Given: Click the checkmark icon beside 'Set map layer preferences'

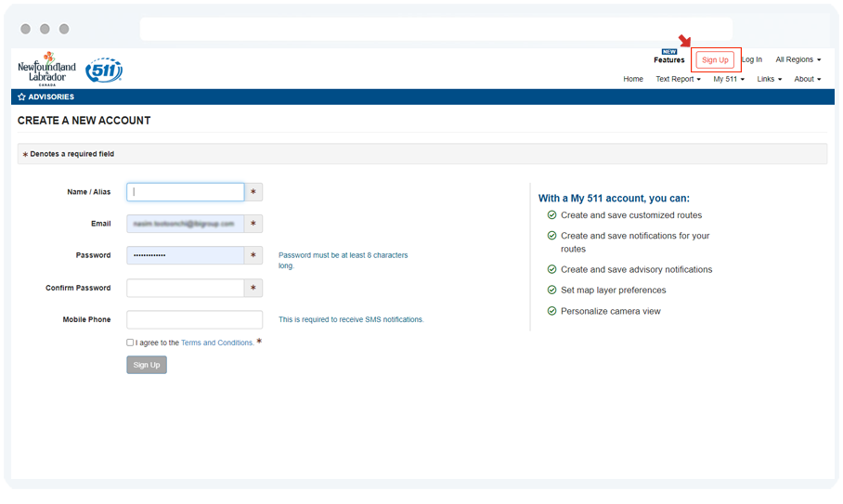Looking at the screenshot, I should tap(551, 290).
